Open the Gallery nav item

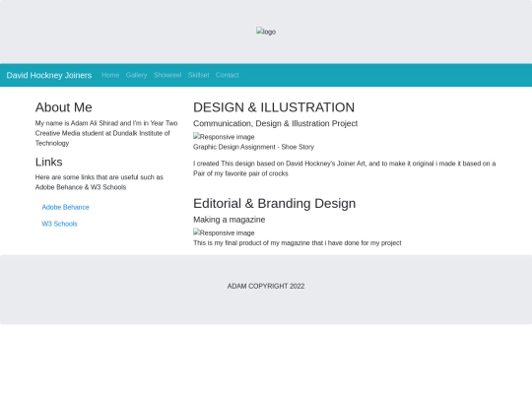coord(136,75)
